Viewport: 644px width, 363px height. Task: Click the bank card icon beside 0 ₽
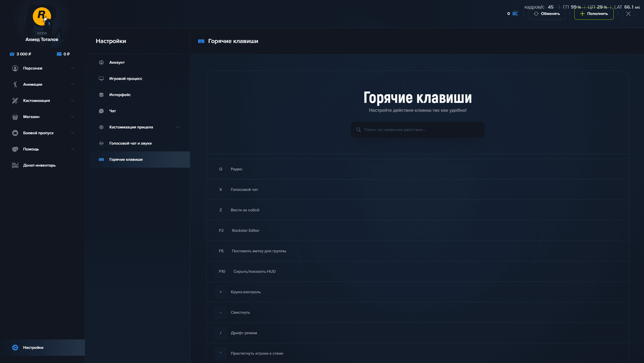point(59,54)
